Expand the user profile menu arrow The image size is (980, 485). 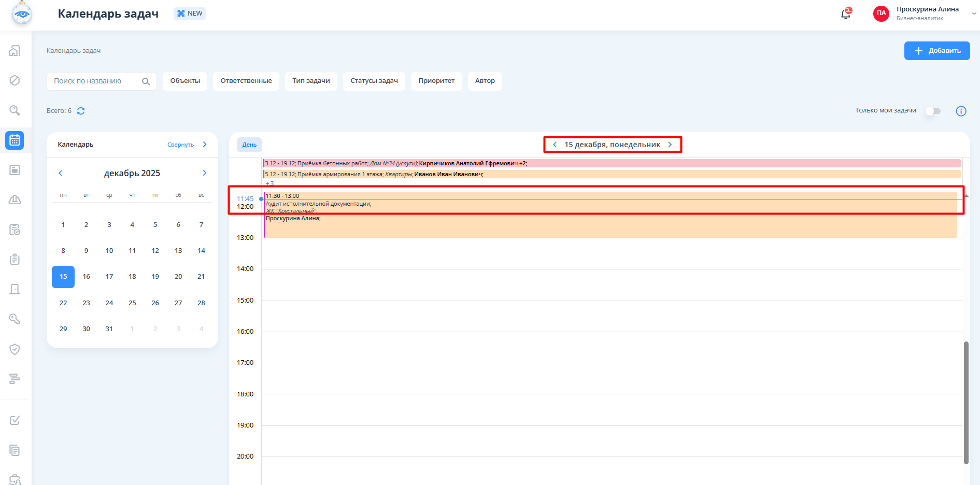pyautogui.click(x=974, y=14)
